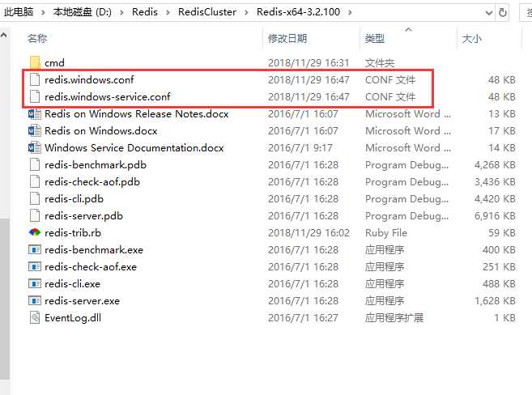Click Word icon of Redis on Windows Release Notes.docx
Viewport: 532px width, 395px height.
click(35, 114)
